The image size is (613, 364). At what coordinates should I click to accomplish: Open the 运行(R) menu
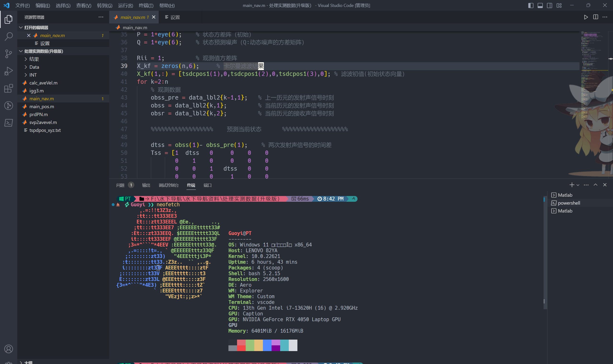point(125,6)
